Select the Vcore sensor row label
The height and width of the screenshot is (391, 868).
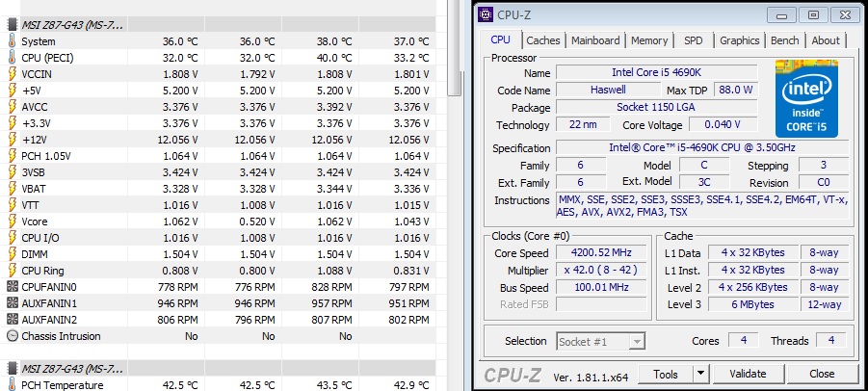(35, 222)
